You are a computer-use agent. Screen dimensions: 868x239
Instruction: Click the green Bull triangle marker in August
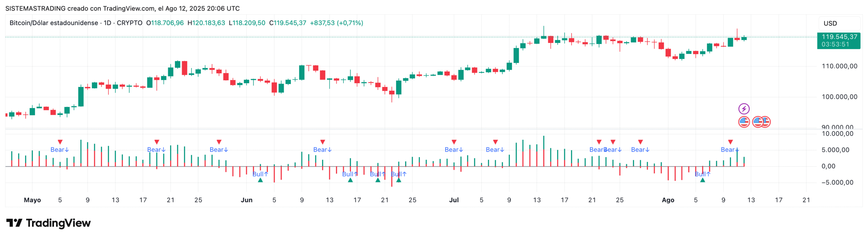click(x=702, y=180)
